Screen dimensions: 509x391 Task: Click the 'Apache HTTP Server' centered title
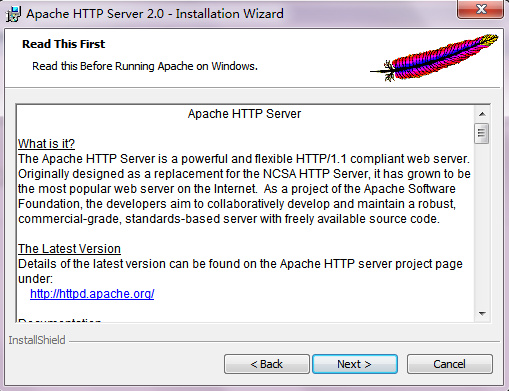[244, 114]
